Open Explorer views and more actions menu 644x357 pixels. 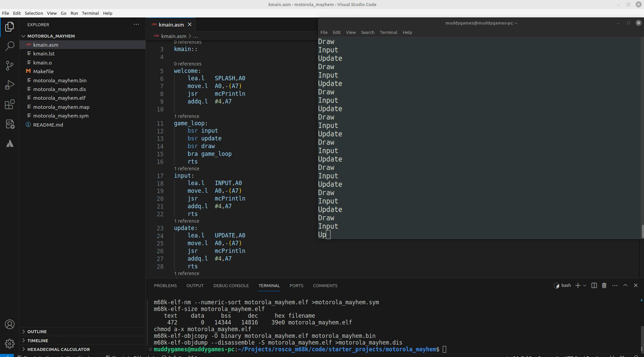point(136,25)
